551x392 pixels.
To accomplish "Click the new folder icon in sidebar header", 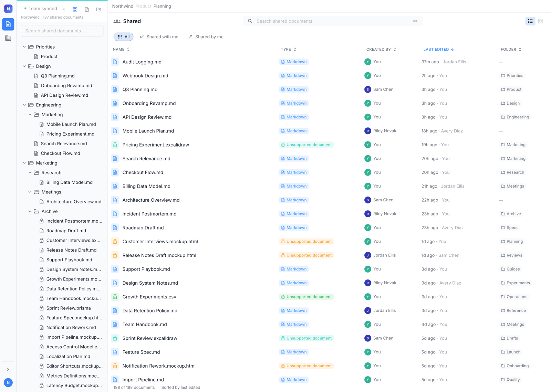I will pyautogui.click(x=99, y=9).
